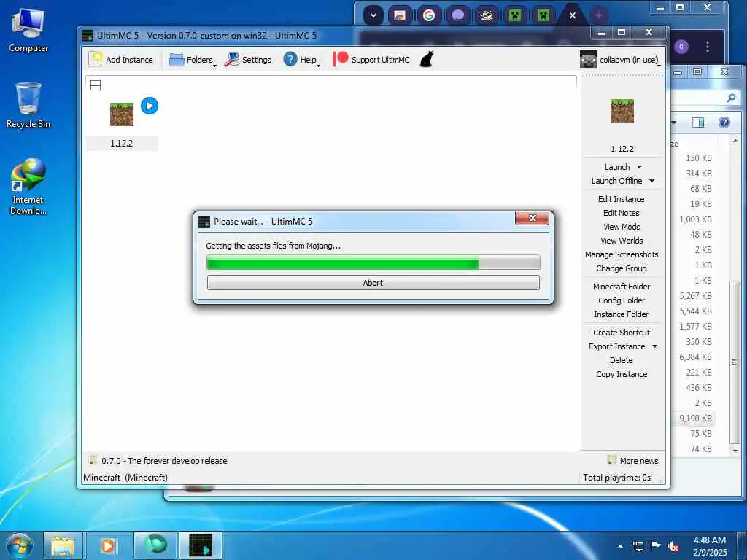Viewport: 747px width, 560px height.
Task: Select the Recycle Bin desktop icon
Action: (28, 105)
